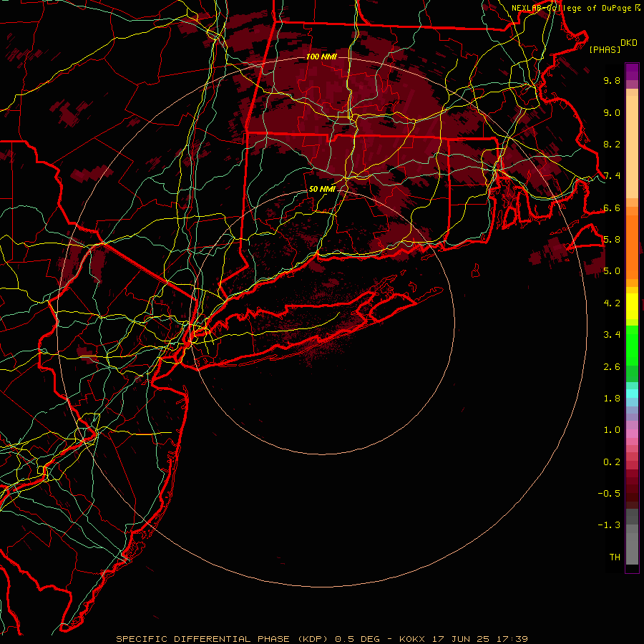This screenshot has width=644, height=644.
Task: Click the 9.8 value on the color scale
Action: click(x=612, y=80)
